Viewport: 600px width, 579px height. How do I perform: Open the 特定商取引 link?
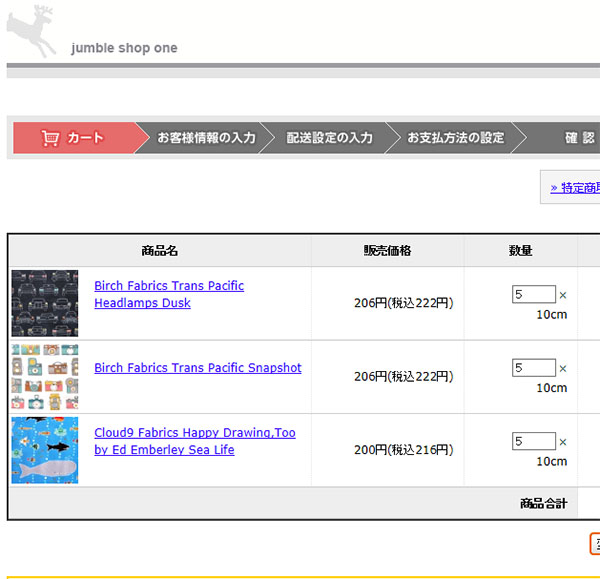(x=574, y=187)
